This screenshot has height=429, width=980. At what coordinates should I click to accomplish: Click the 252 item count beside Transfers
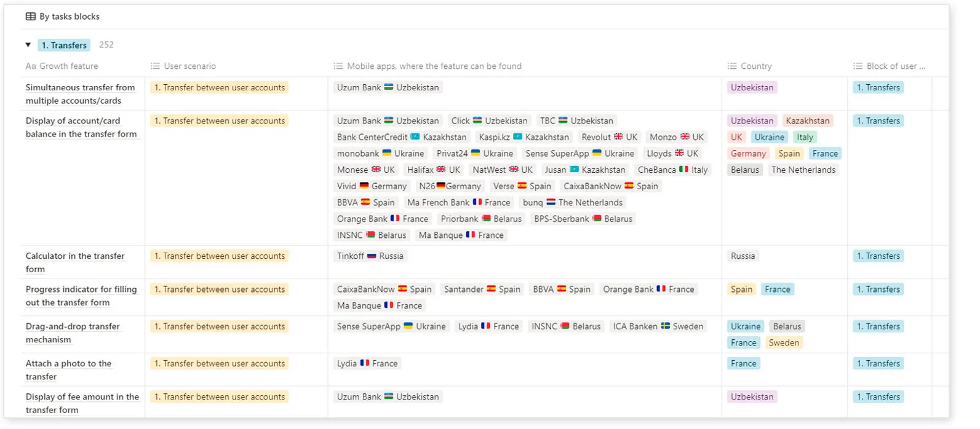pyautogui.click(x=106, y=45)
